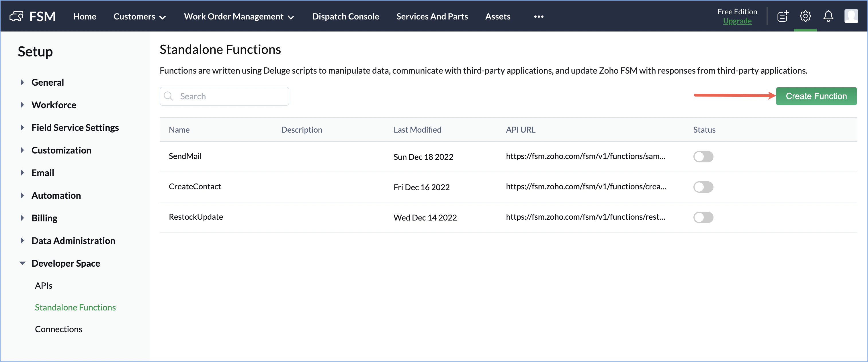Viewport: 868px width, 362px height.
Task: Click the Upgrade link
Action: 737,21
